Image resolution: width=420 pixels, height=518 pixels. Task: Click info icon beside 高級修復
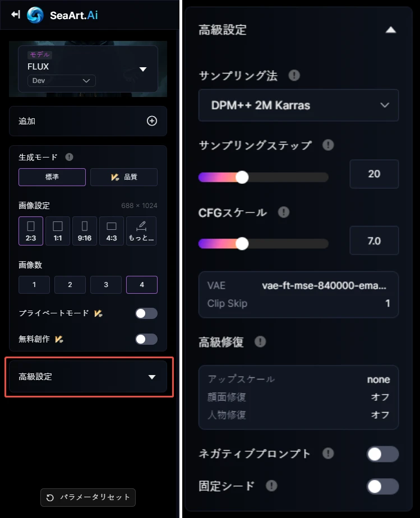click(260, 341)
